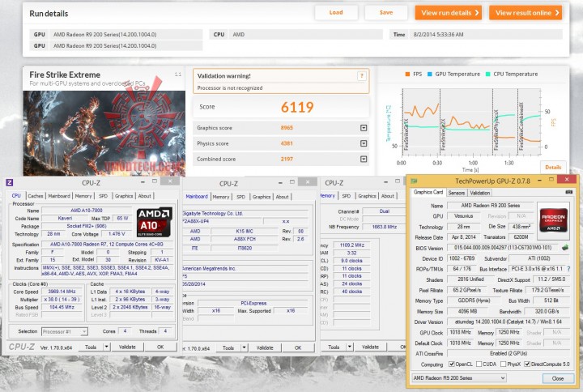Click the CPU-Z Name field AMD A10-7800
The width and height of the screenshot is (583, 392).
[87, 211]
